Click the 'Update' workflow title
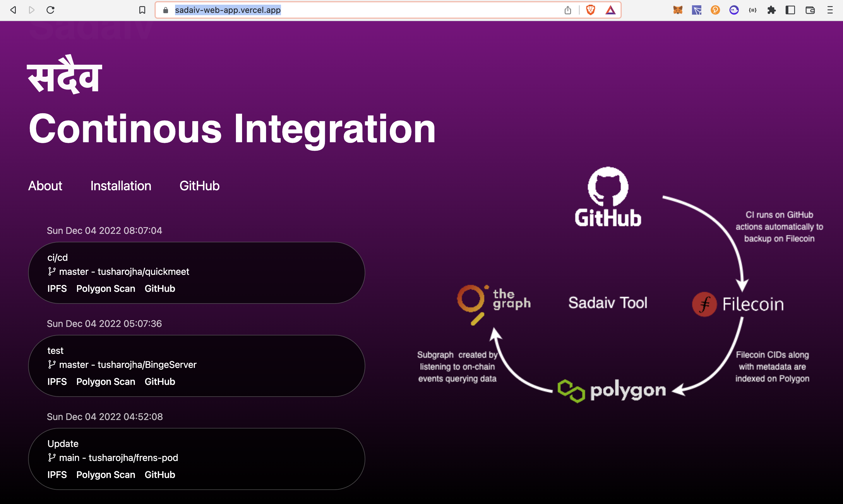This screenshot has width=843, height=504. 63,443
